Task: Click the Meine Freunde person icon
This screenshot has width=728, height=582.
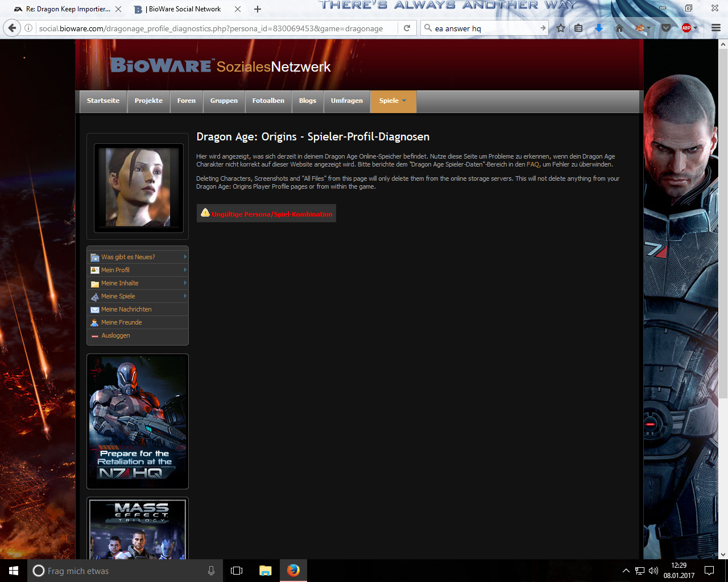Action: pos(95,323)
